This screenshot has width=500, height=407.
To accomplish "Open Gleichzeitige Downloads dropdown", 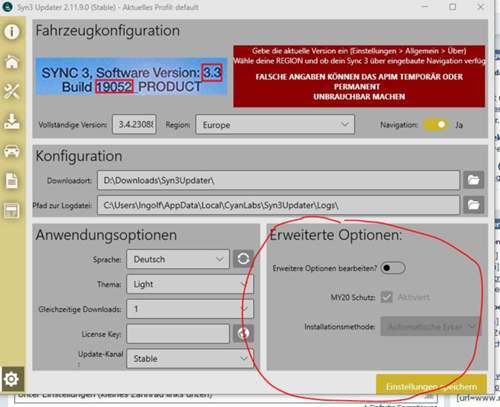I will click(190, 309).
